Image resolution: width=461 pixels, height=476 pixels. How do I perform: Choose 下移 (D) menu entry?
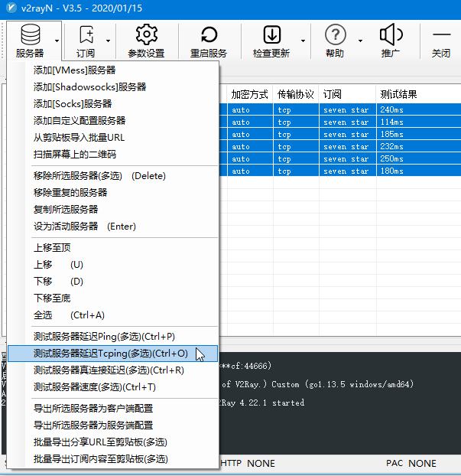point(113,282)
